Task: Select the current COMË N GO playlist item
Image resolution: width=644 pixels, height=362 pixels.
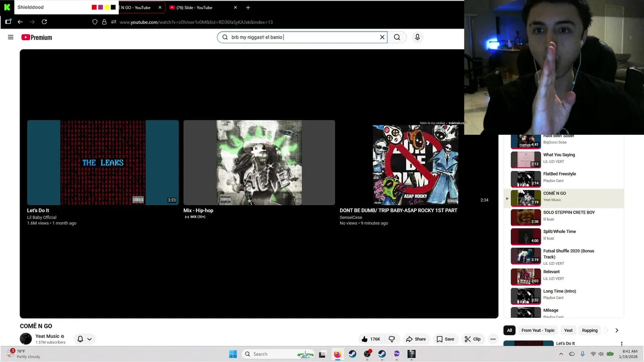Action: point(564,198)
